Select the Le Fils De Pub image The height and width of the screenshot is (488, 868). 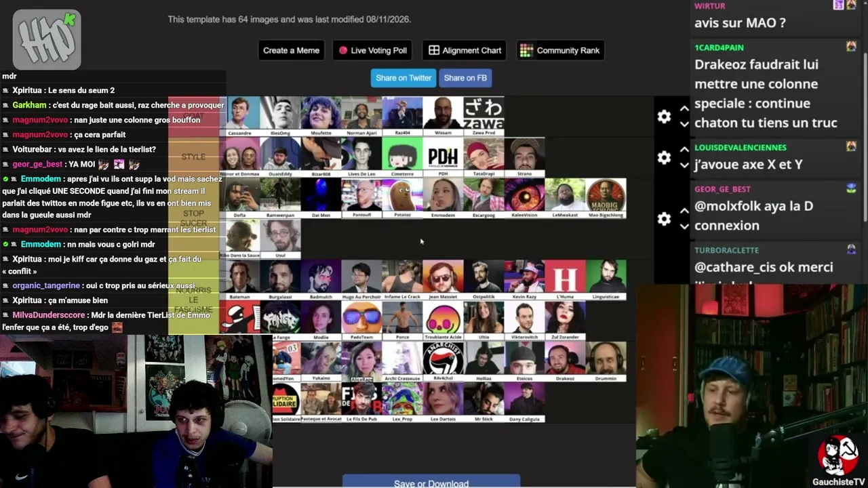pyautogui.click(x=361, y=401)
